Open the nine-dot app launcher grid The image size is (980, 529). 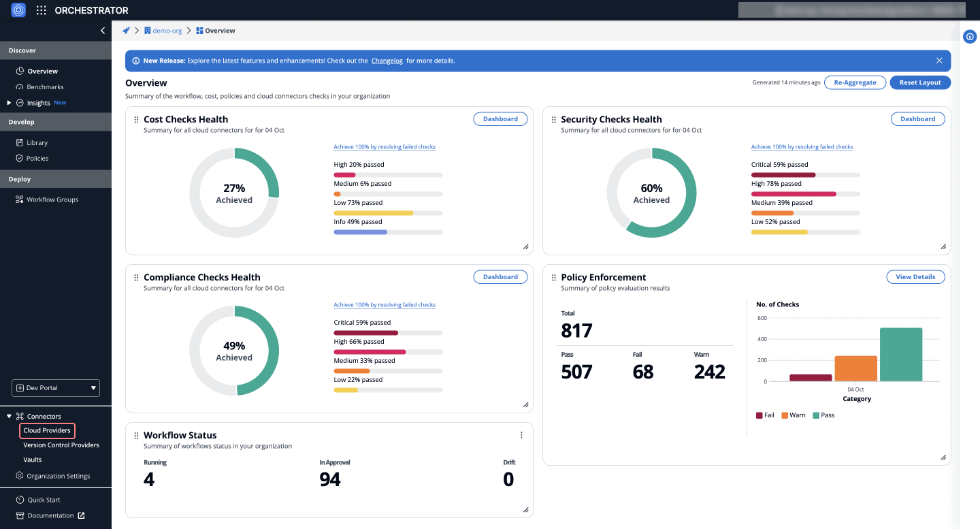pos(42,10)
